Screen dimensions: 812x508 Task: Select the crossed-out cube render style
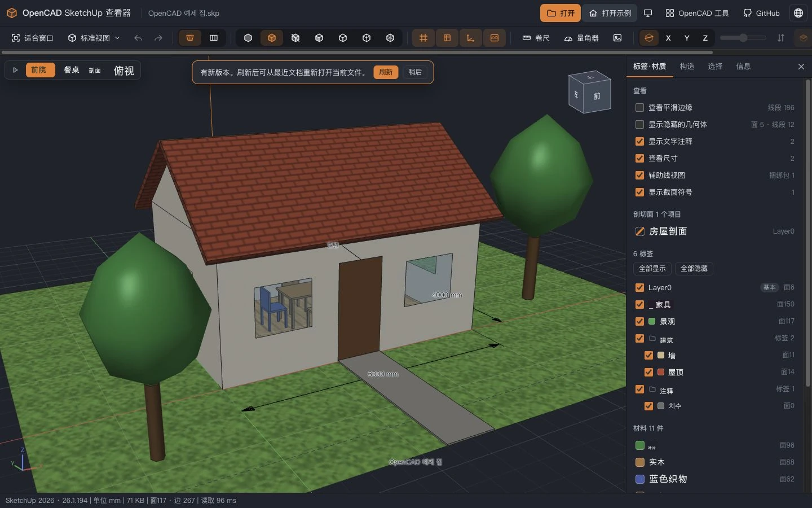click(295, 38)
